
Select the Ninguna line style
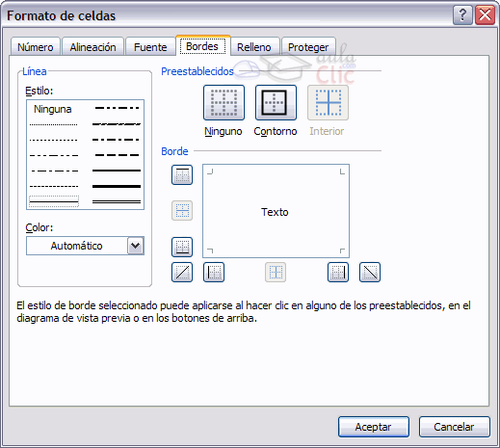click(x=53, y=109)
